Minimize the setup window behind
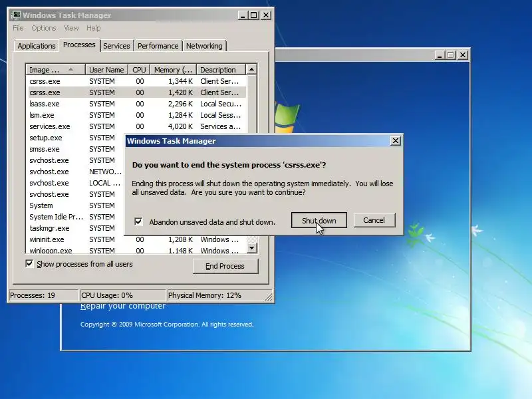The image size is (532, 399). click(x=440, y=55)
